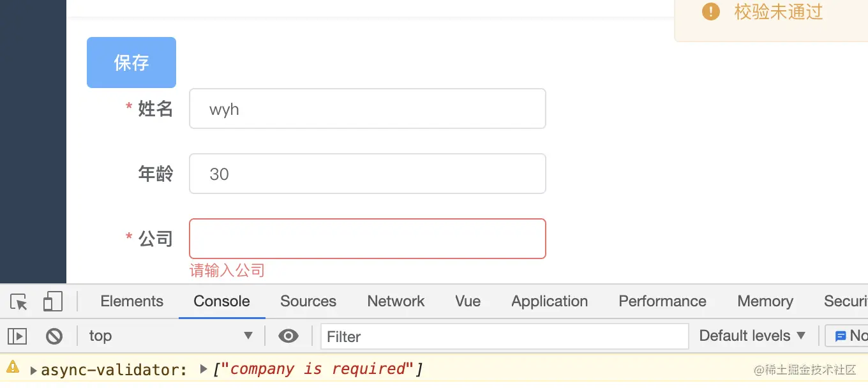Focus the 年龄 input containing 30
The width and height of the screenshot is (868, 388).
368,174
